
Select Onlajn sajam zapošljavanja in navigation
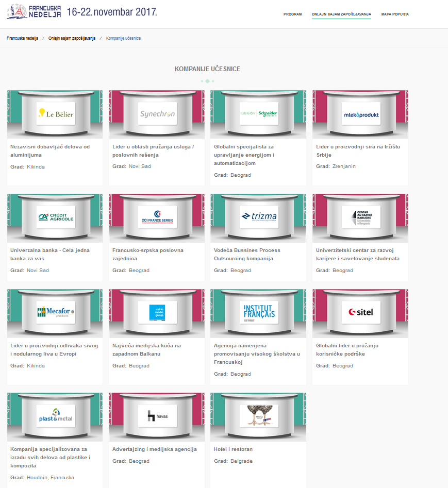pyautogui.click(x=341, y=14)
